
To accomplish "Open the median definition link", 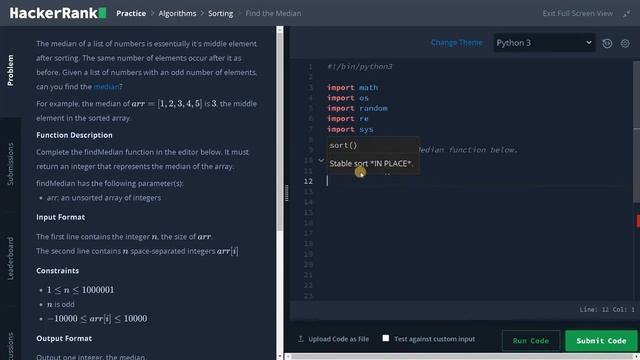I will pos(106,87).
